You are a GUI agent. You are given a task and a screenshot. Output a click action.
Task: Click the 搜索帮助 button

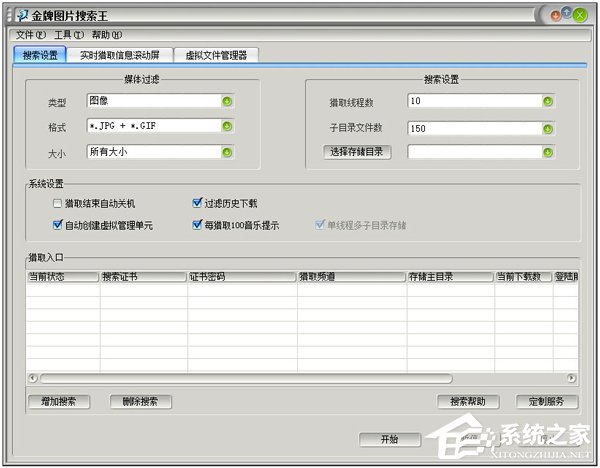(468, 402)
